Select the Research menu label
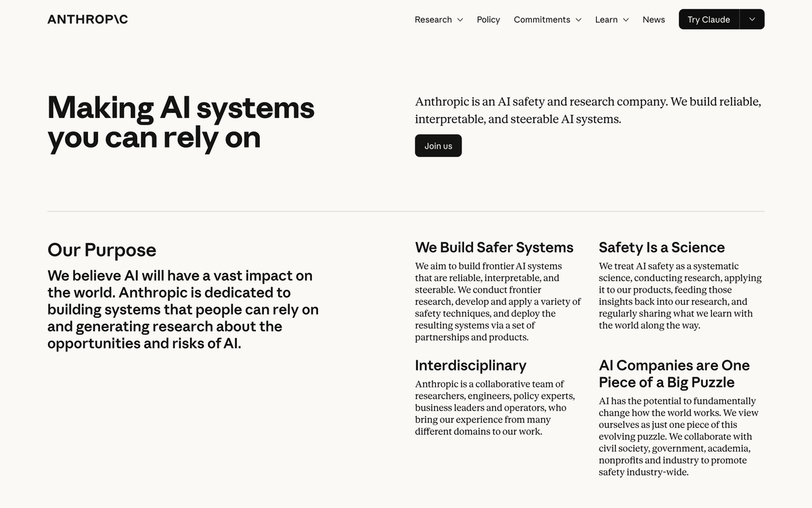Screen dimensions: 812x508 click(x=433, y=20)
